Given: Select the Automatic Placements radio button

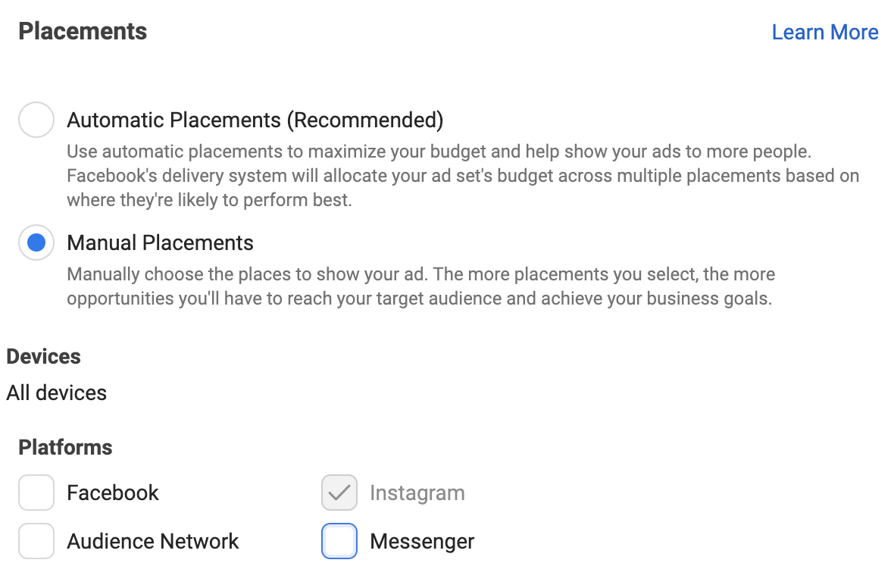Looking at the screenshot, I should (36, 119).
